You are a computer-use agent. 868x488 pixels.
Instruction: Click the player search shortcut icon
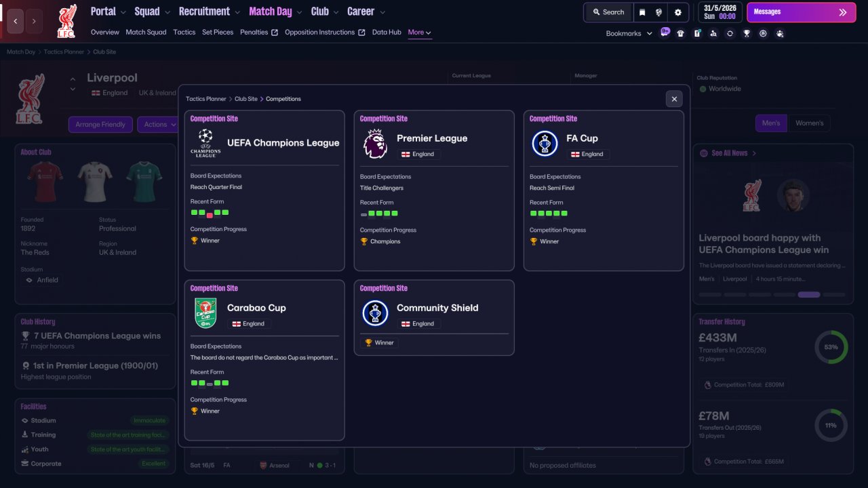click(713, 33)
